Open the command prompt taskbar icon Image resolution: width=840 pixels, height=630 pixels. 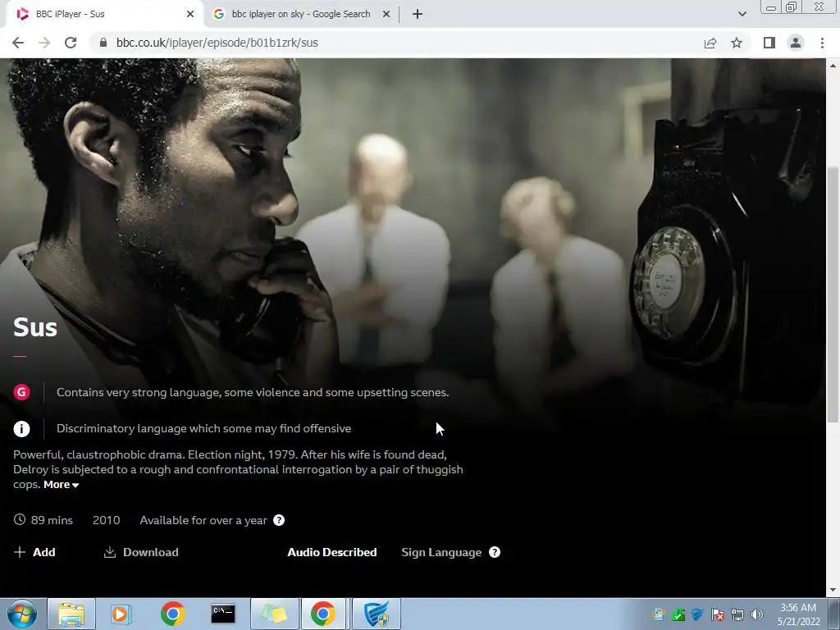click(x=223, y=614)
